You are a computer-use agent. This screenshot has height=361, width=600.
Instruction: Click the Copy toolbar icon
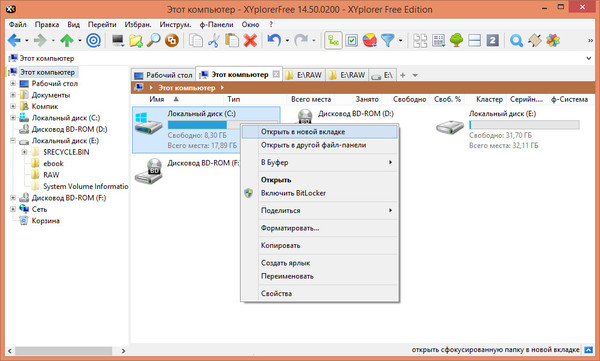point(196,40)
